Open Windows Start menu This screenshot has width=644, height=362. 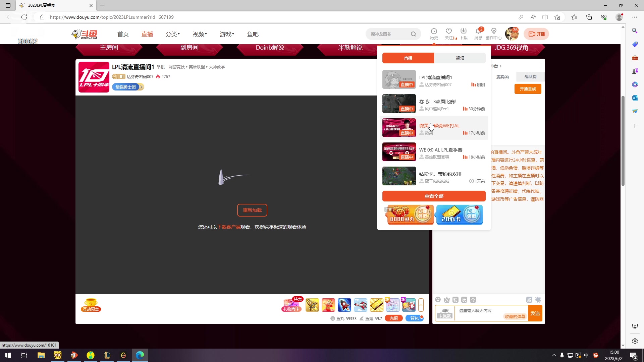click(x=8, y=355)
